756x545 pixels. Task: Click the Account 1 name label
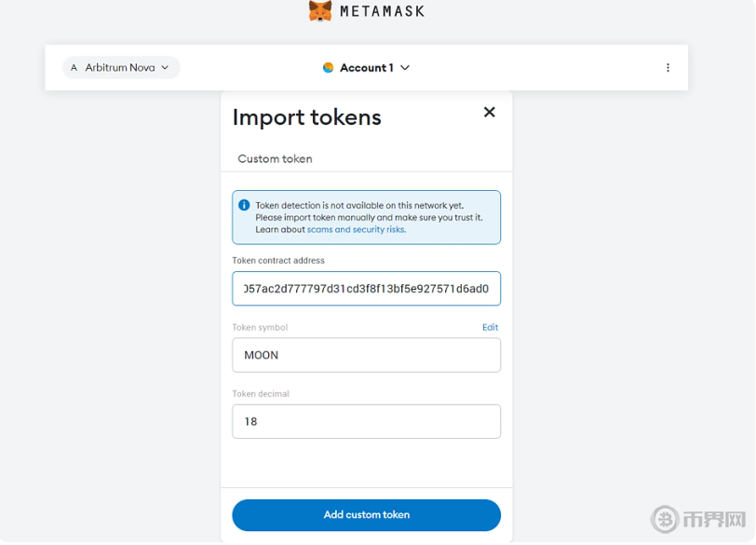point(367,67)
